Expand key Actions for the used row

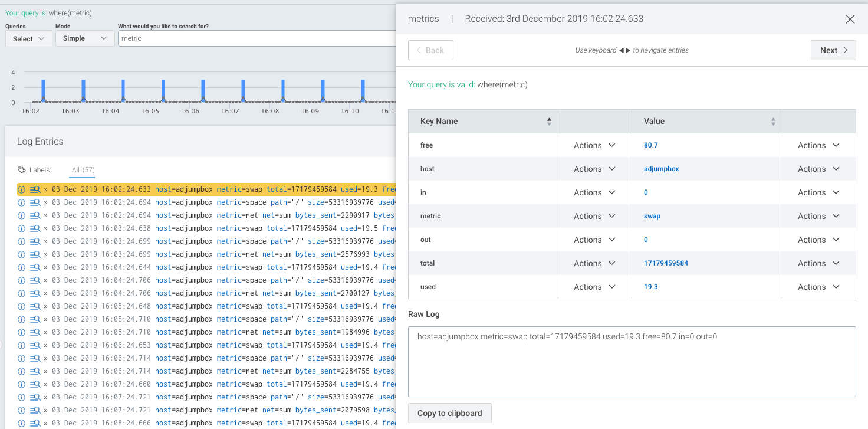coord(594,287)
